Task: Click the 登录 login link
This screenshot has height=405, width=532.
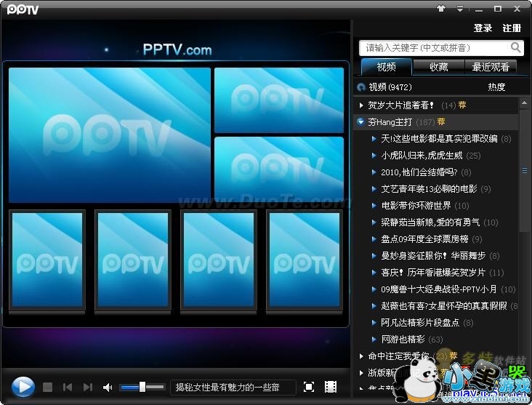Action: (x=483, y=28)
